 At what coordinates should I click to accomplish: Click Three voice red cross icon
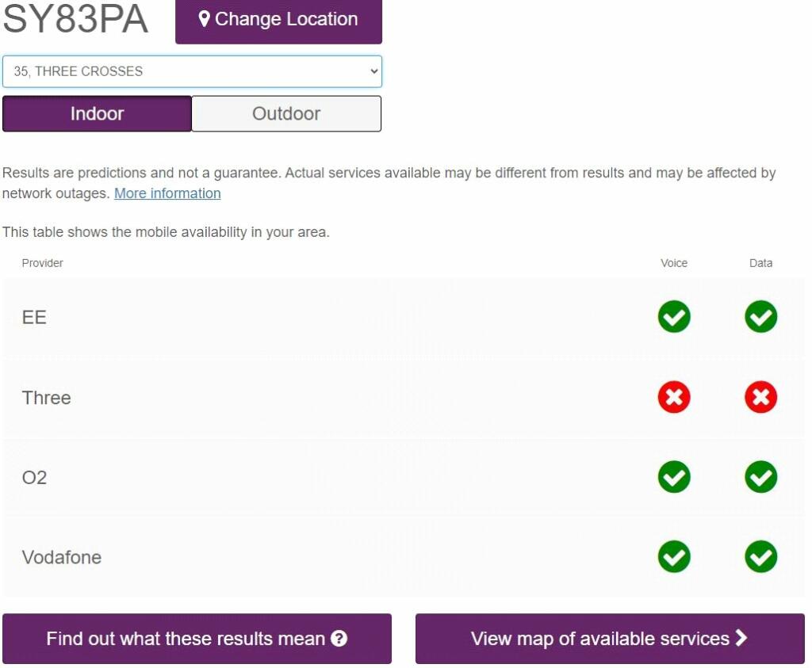[674, 397]
